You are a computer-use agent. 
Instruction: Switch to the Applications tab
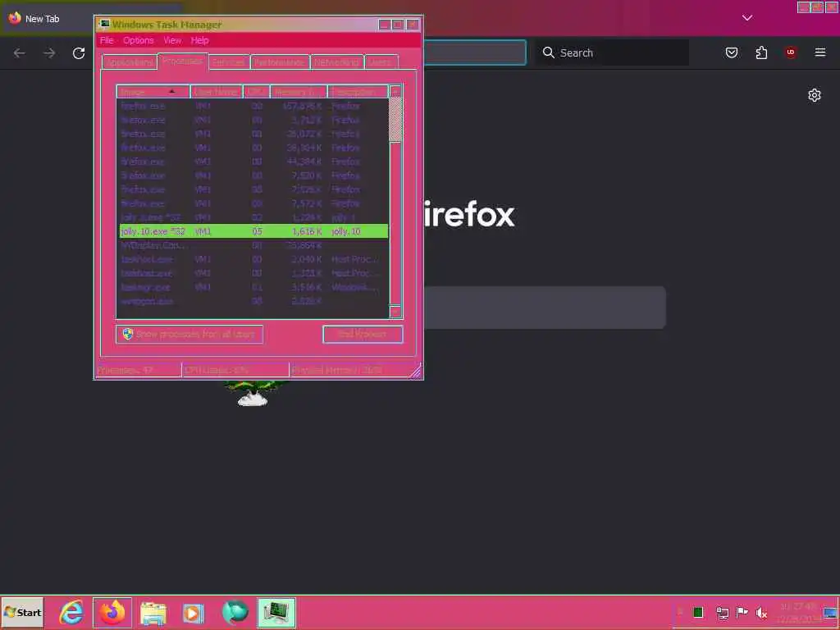[129, 62]
